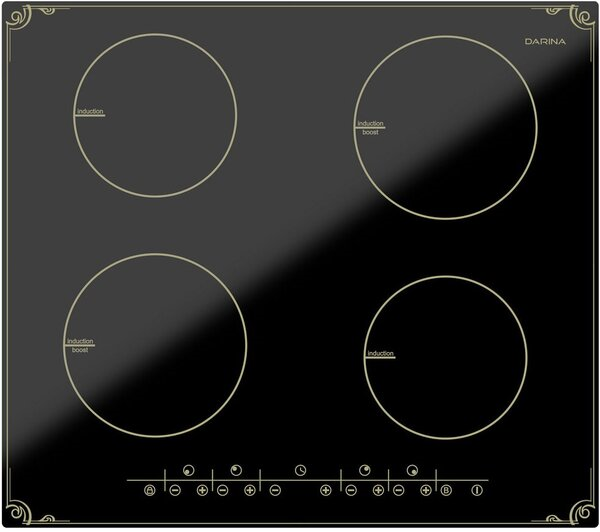Lower the front-left zone power with minus

pyautogui.click(x=175, y=490)
